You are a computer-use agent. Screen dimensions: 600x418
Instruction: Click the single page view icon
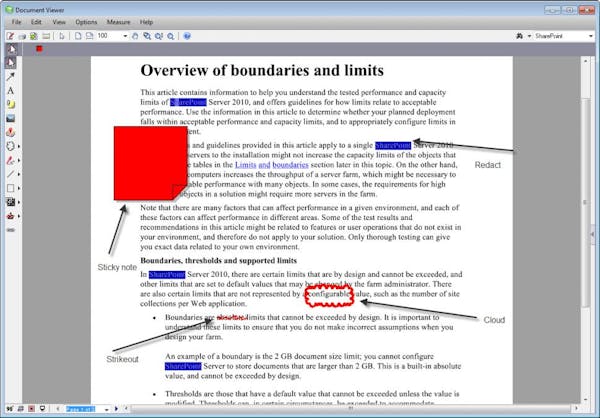[78, 36]
